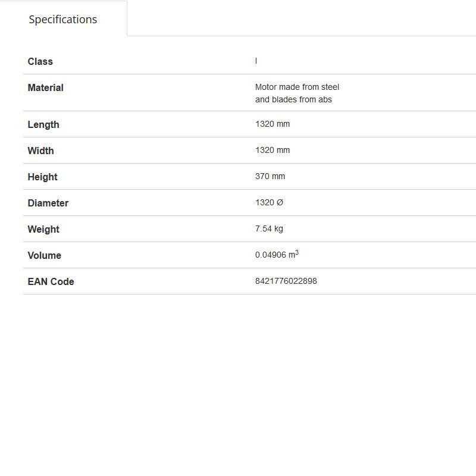476x476 pixels.
Task: Click the Length value 1320 mm
Action: click(273, 124)
